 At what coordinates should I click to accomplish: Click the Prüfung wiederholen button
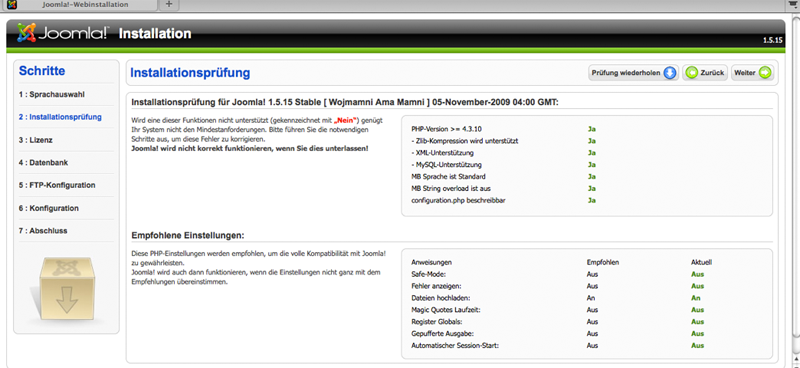coord(634,73)
